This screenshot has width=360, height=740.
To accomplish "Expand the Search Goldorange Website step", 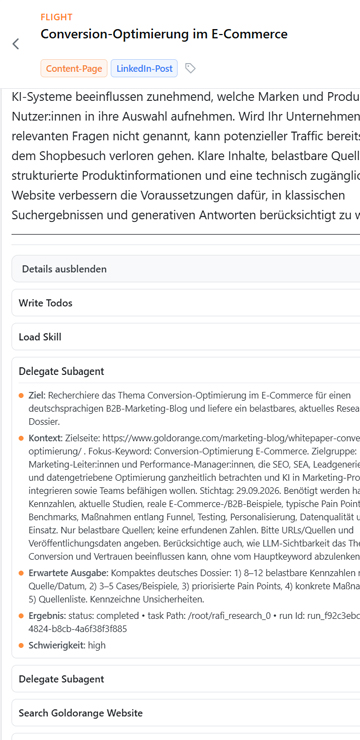I will tap(185, 713).
